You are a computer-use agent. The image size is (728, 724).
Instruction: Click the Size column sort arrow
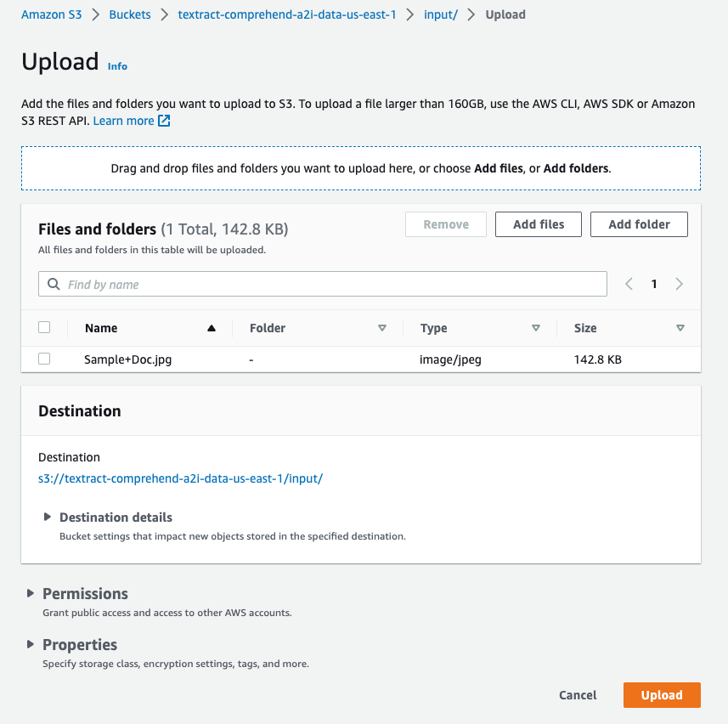pos(680,329)
